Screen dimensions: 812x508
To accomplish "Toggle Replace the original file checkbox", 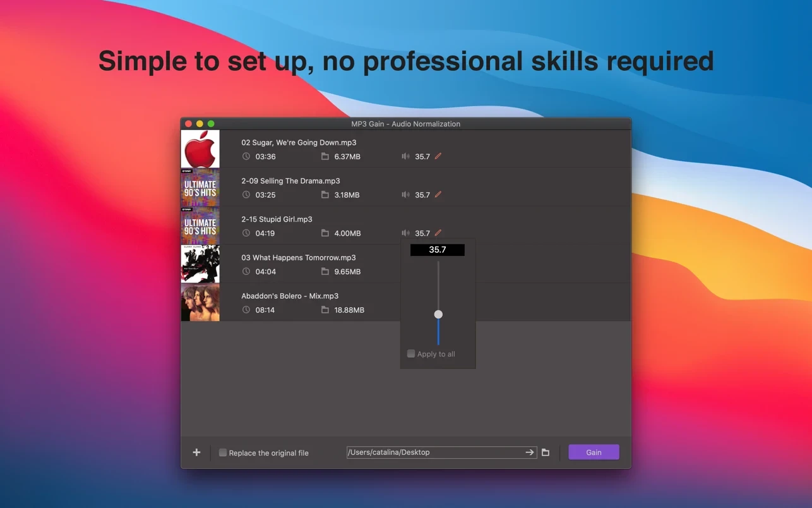I will (223, 452).
